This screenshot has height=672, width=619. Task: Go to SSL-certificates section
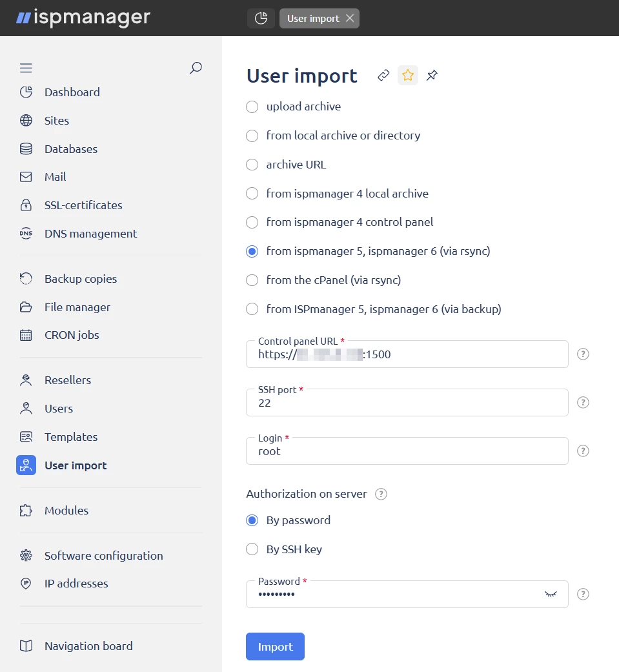pyautogui.click(x=83, y=205)
